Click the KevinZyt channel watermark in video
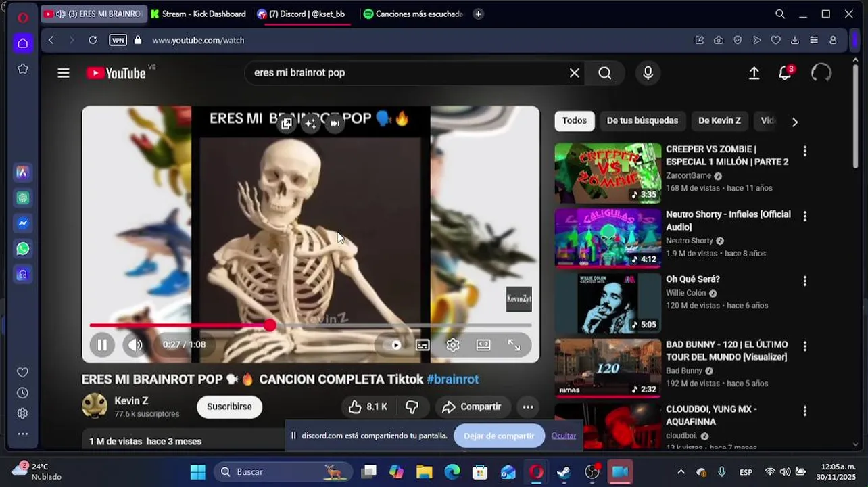 tap(519, 300)
